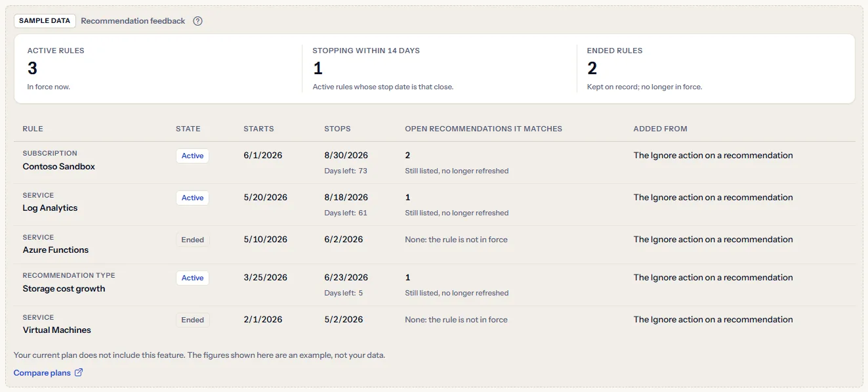Click the help question mark icon
868x392 pixels.
point(197,21)
